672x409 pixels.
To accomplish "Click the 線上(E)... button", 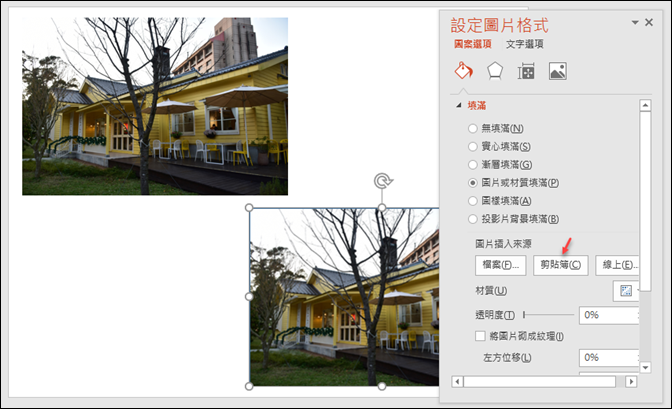I will pyautogui.click(x=617, y=265).
